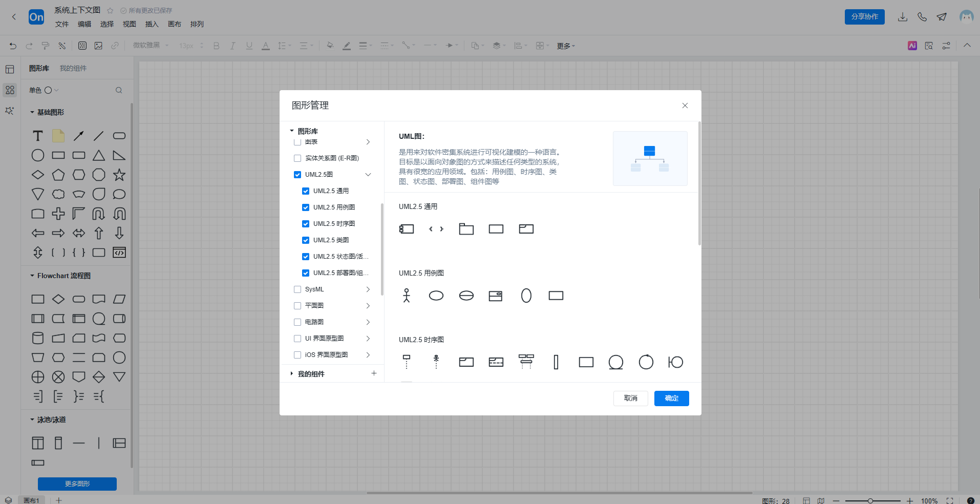Screen dimensions: 980x504
Task: Collapse the UML2.5图 category chevron
Action: [x=368, y=175]
